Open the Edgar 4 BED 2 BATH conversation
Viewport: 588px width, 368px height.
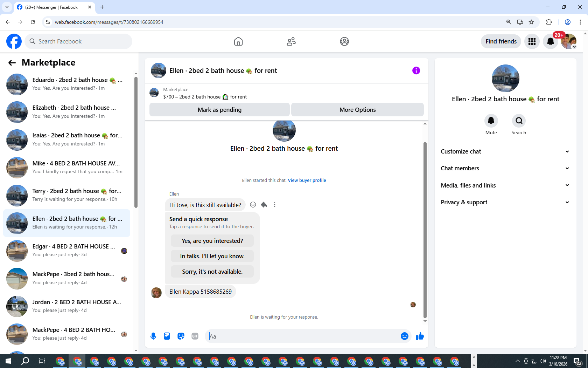(x=66, y=251)
